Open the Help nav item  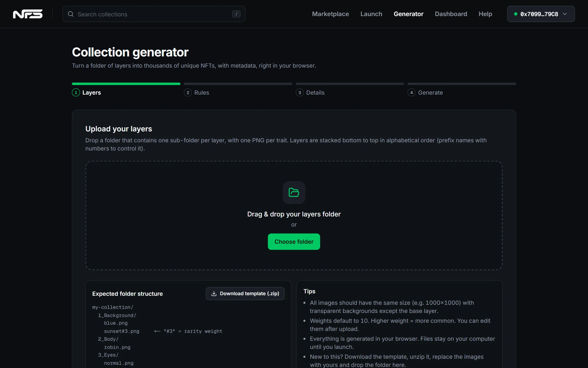(485, 14)
